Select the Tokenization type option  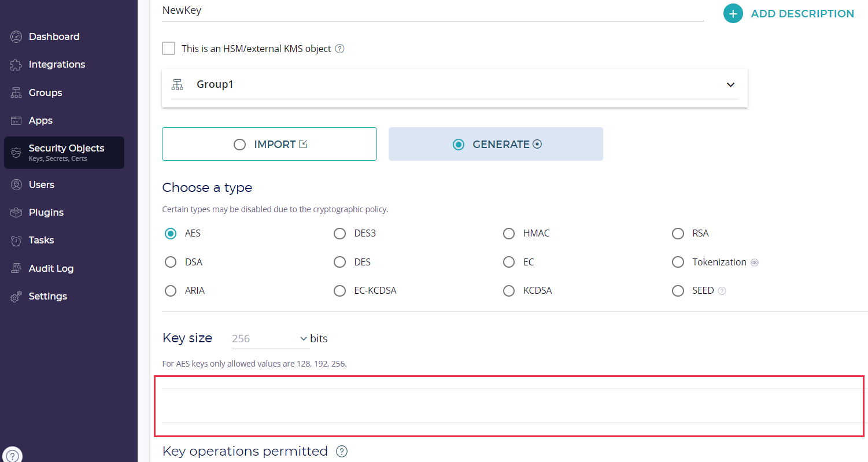tap(678, 263)
